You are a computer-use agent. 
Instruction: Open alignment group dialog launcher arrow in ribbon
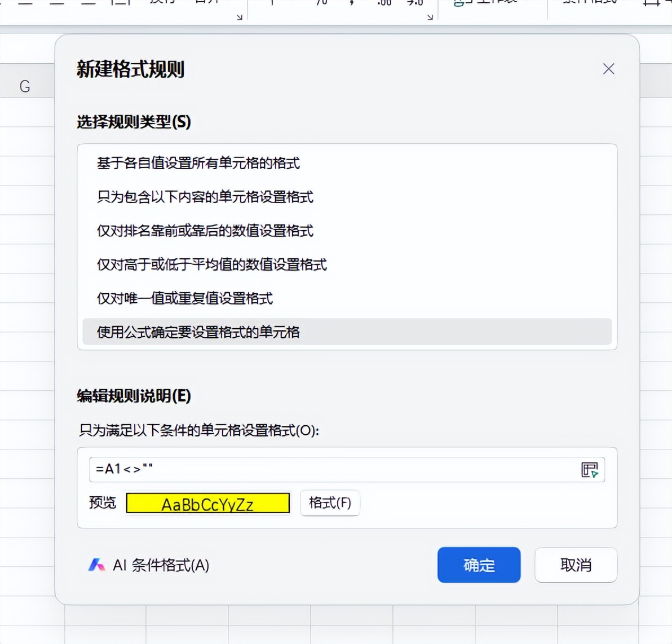tap(240, 17)
